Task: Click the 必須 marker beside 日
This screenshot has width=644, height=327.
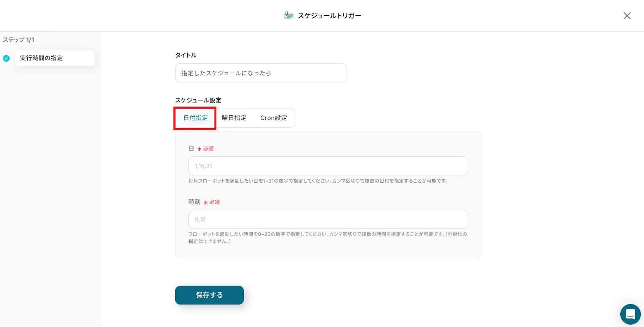Action: tap(208, 149)
